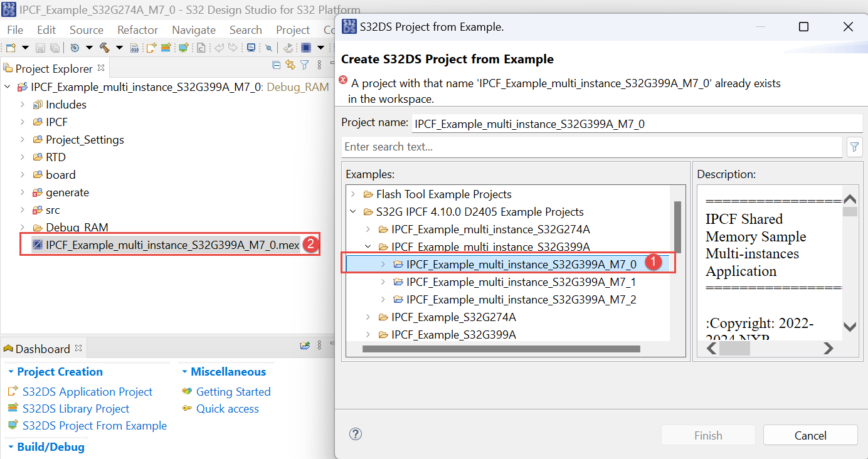The image size is (868, 459).
Task: Click the blue chip flash icon
Action: click(306, 48)
